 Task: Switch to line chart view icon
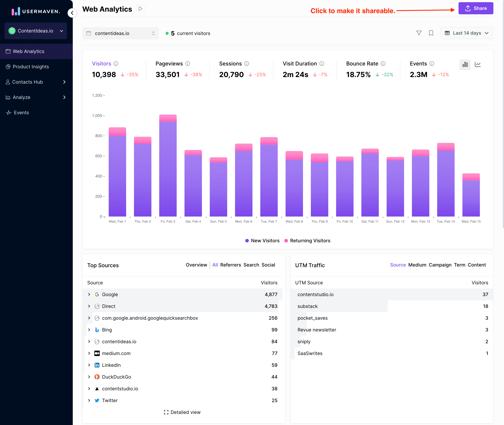point(478,65)
